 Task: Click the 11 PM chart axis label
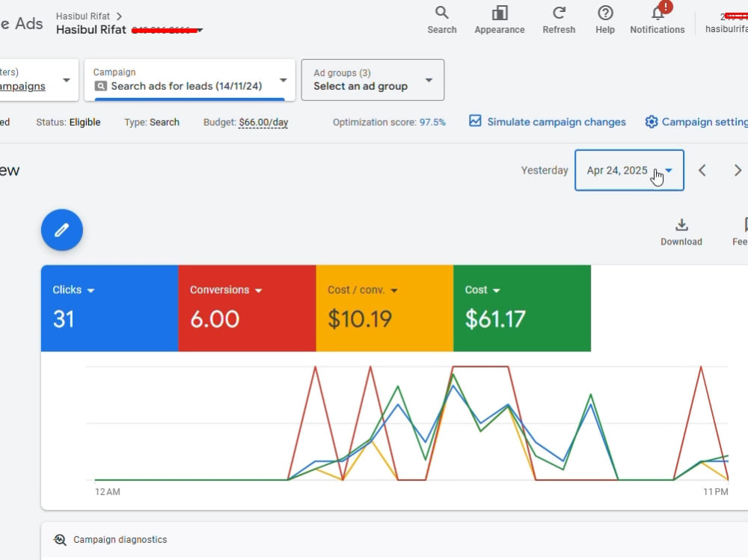click(716, 492)
